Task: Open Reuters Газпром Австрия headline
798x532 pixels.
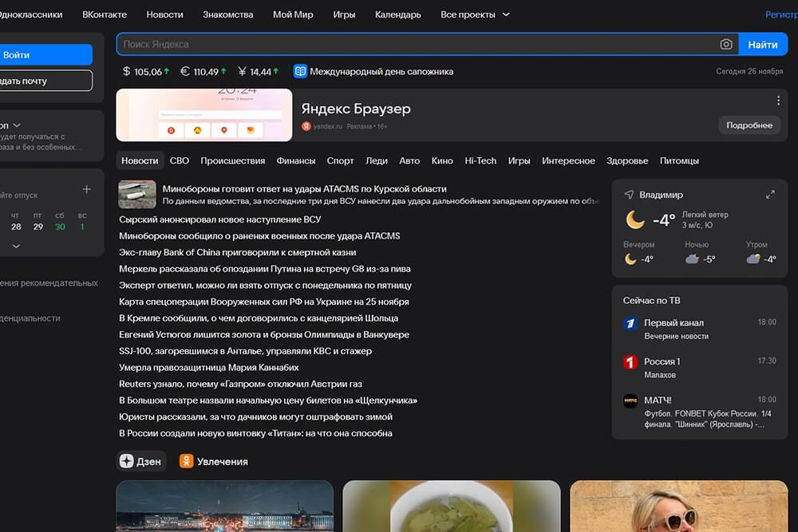Action: tap(240, 384)
